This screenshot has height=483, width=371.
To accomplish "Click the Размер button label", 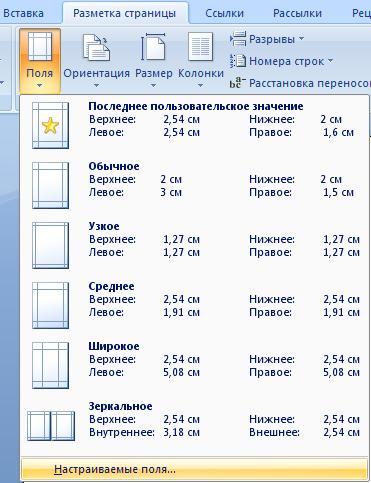I will click(154, 73).
